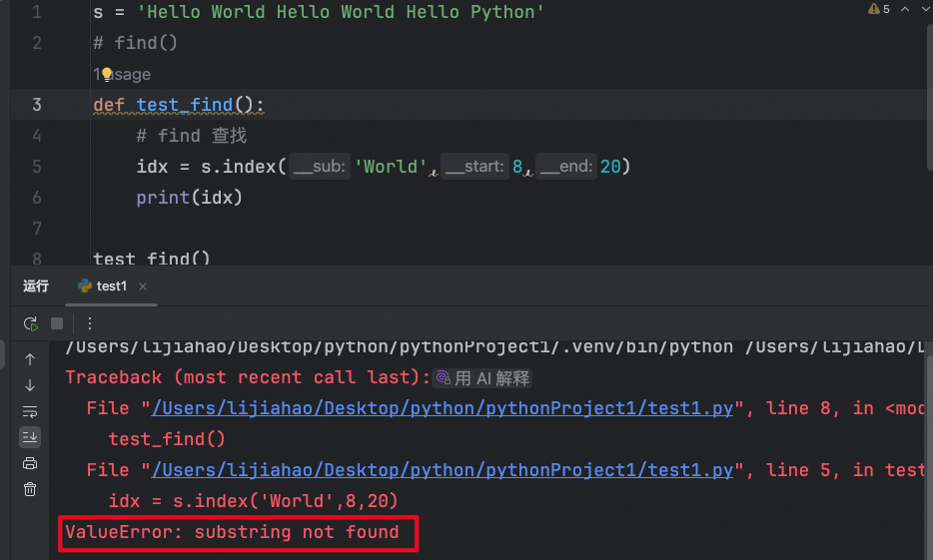
Task: Click the 用 AI 解释 button
Action: 483,378
